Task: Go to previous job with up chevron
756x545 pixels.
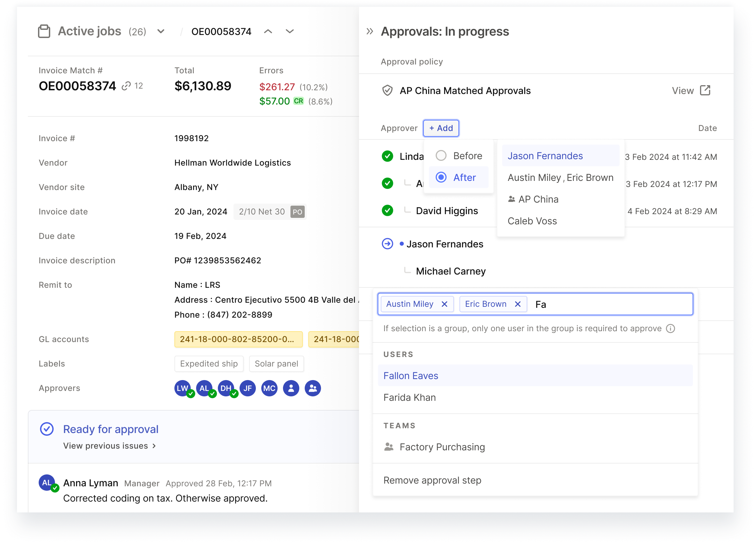Action: 268,32
